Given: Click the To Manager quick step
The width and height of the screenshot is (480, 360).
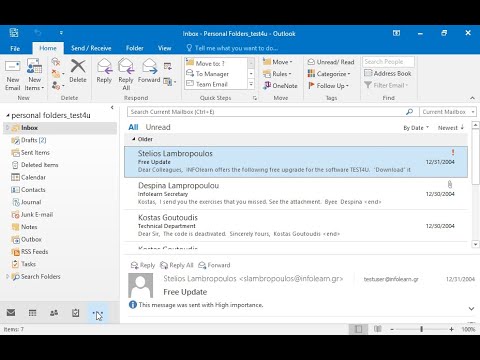Looking at the screenshot, I should 216,73.
